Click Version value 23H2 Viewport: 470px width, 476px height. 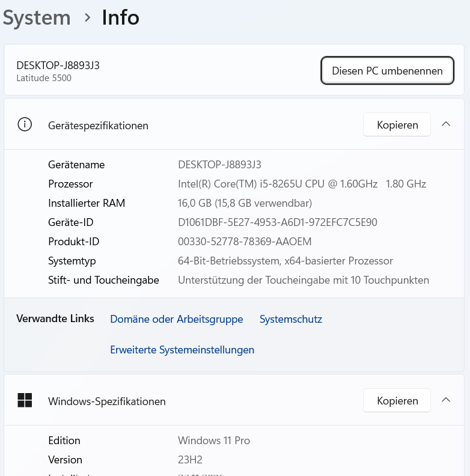coord(190,460)
